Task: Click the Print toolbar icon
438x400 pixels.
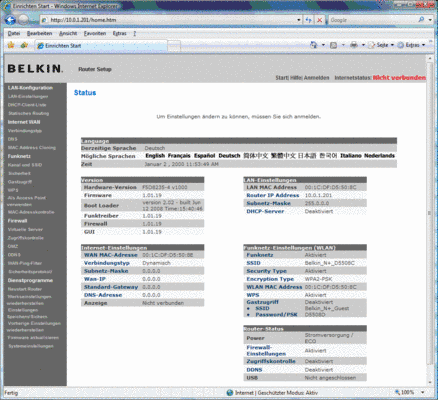Action: [354, 45]
